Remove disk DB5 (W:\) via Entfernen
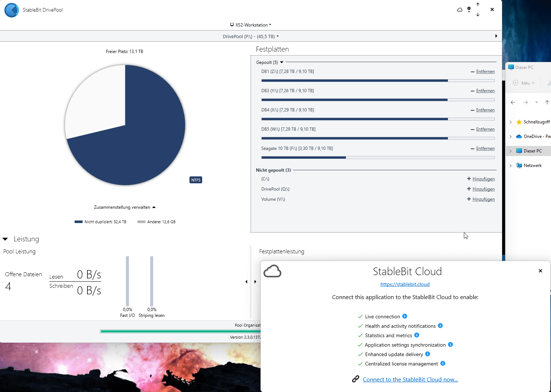 pyautogui.click(x=485, y=129)
